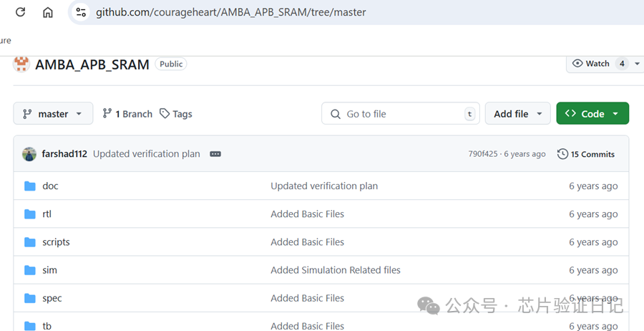Click the spec folder icon
Viewport: 644px width, 331px height.
[x=30, y=298]
